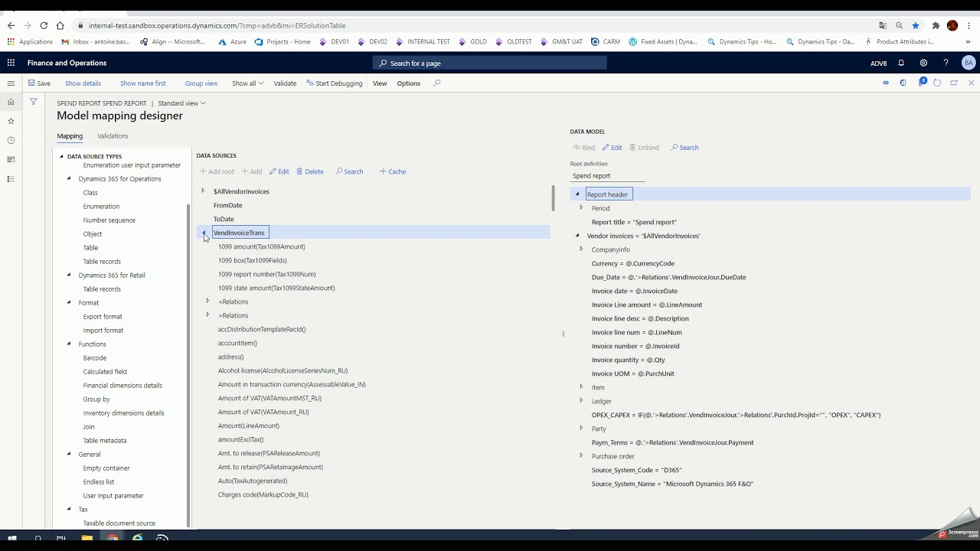980x551 pixels.
Task: Expand the Purchase order node
Action: 581,455
